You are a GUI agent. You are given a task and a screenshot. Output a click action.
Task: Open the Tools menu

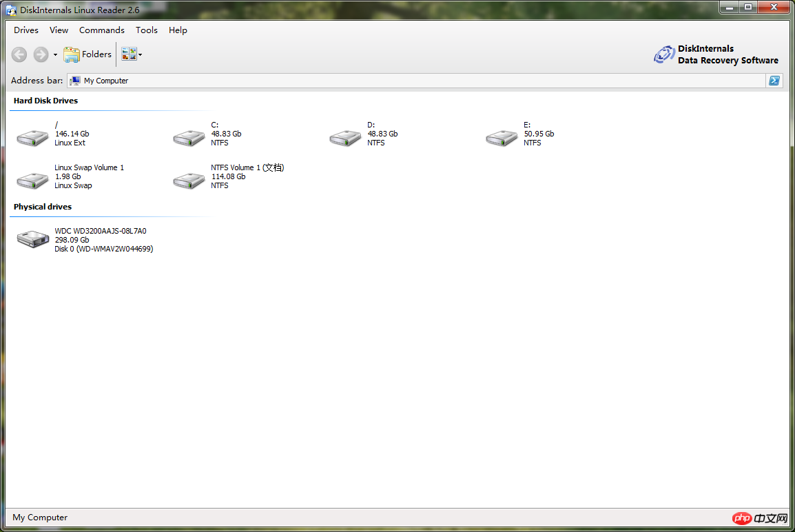(147, 30)
